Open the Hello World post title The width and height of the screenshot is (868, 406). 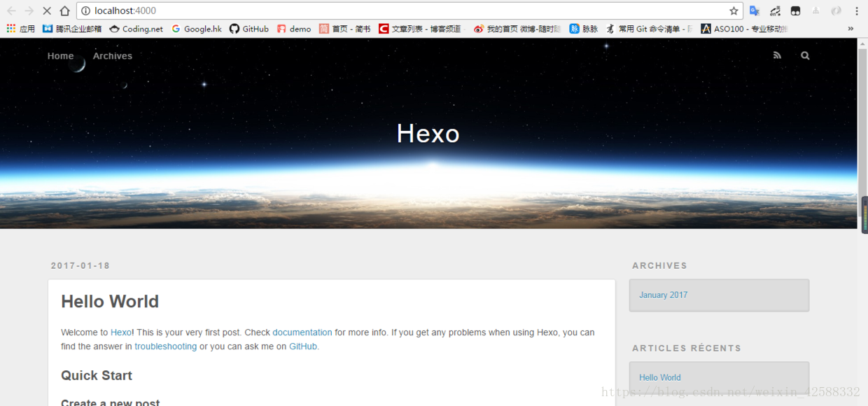(x=110, y=302)
